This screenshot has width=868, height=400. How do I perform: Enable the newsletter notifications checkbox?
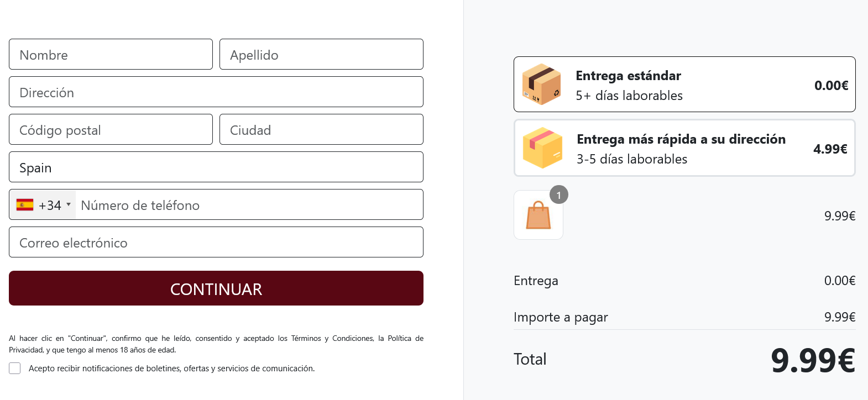[15, 368]
